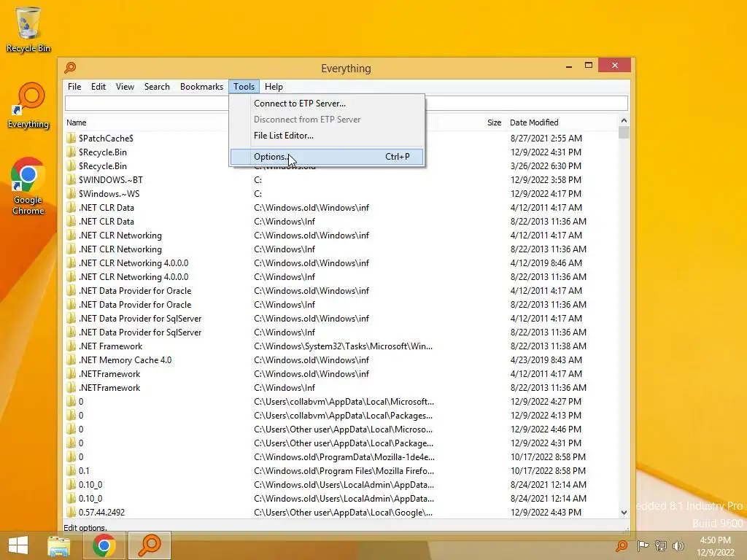Open the Edit menu

(x=98, y=87)
